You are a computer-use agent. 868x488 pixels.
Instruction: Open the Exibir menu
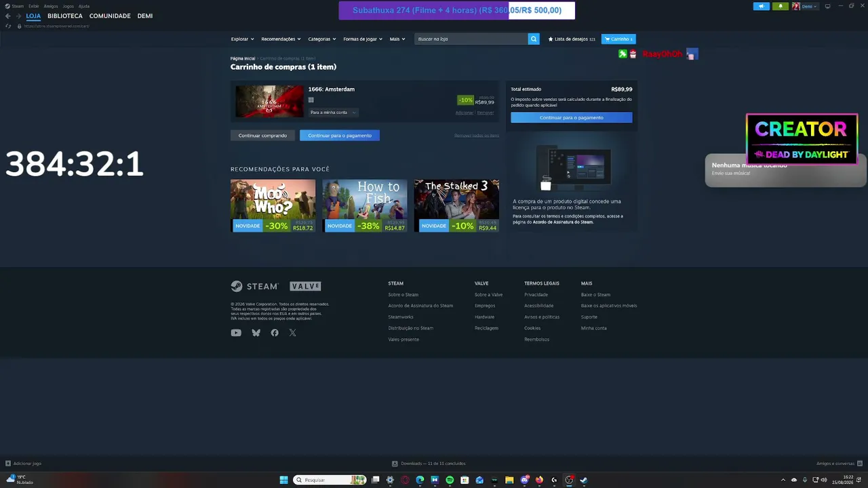point(34,6)
